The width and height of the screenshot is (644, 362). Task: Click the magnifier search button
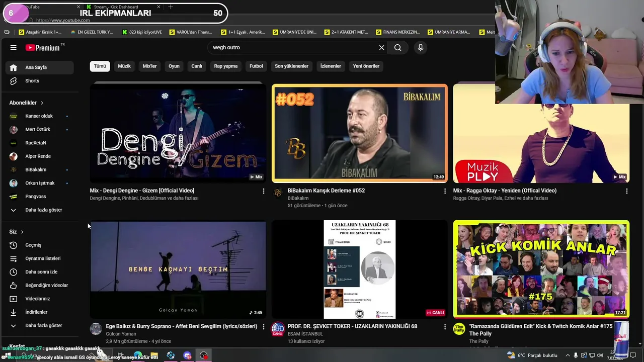[398, 48]
